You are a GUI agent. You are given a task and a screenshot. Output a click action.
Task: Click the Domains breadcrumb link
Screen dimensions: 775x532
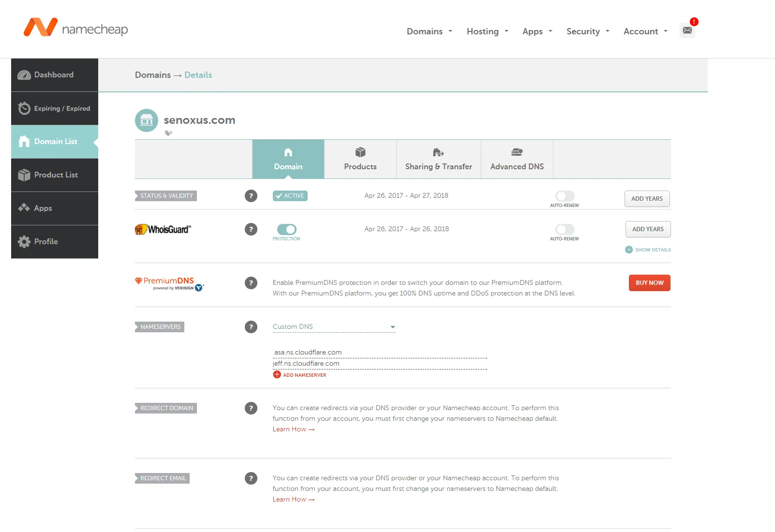pyautogui.click(x=153, y=75)
